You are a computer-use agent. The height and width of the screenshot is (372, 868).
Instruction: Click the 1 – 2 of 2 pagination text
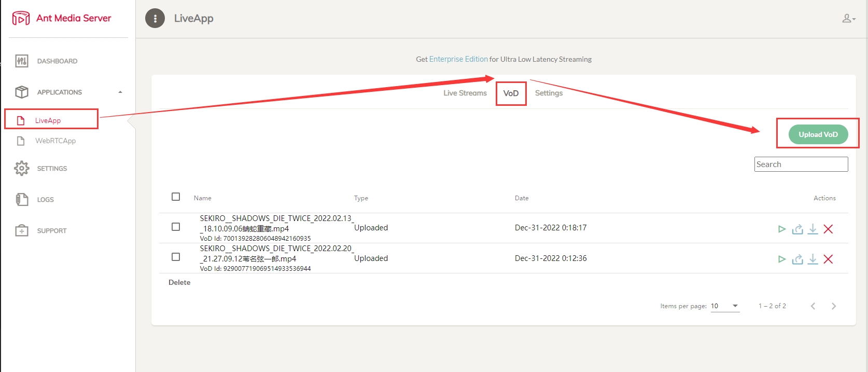pos(772,306)
